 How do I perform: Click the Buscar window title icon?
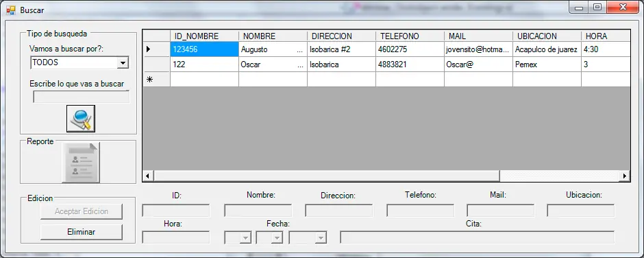(11, 10)
